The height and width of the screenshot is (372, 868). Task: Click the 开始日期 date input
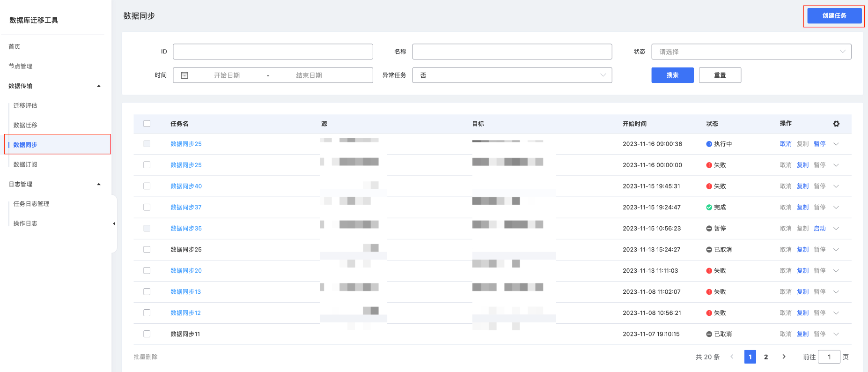tap(227, 75)
